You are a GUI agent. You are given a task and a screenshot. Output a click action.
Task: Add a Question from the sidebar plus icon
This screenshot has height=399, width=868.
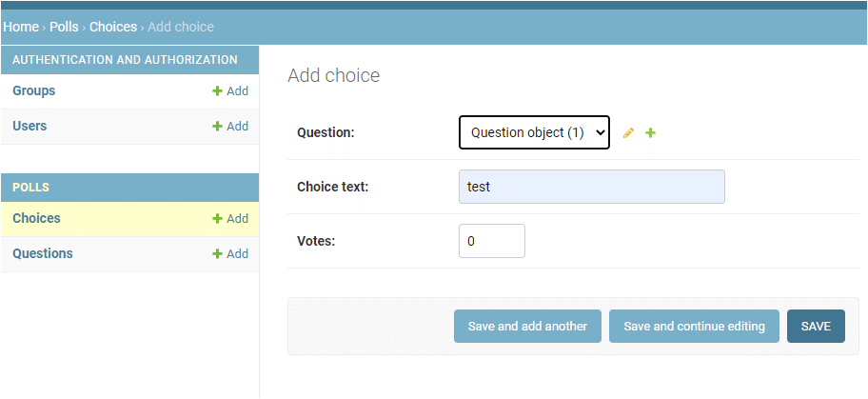click(218, 254)
